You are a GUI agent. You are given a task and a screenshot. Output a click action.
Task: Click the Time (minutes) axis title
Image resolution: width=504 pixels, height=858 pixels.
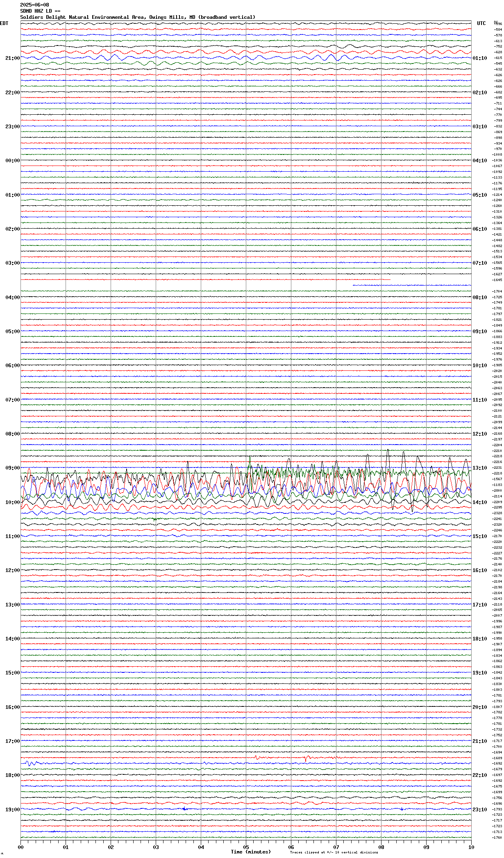click(251, 852)
